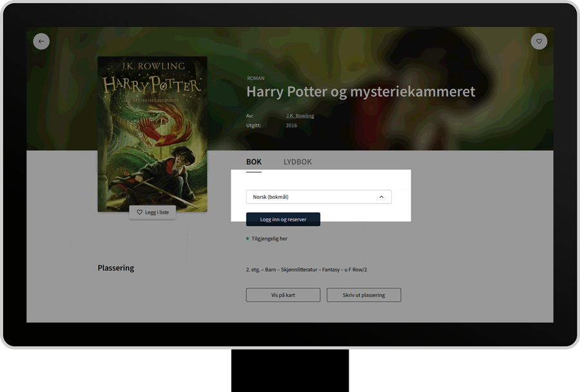Open the J.K. Rowling author link
This screenshot has width=580, height=392.
coord(300,116)
